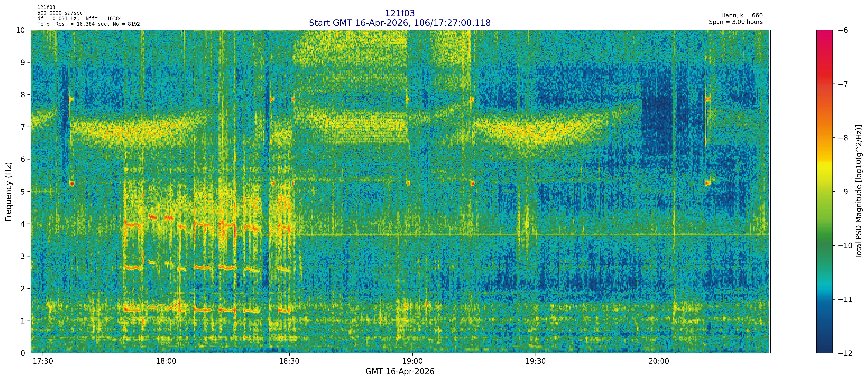Screen dimensions: 868x381
Task: Click the 10 Hz frequency tick label
Action: pyautogui.click(x=21, y=30)
